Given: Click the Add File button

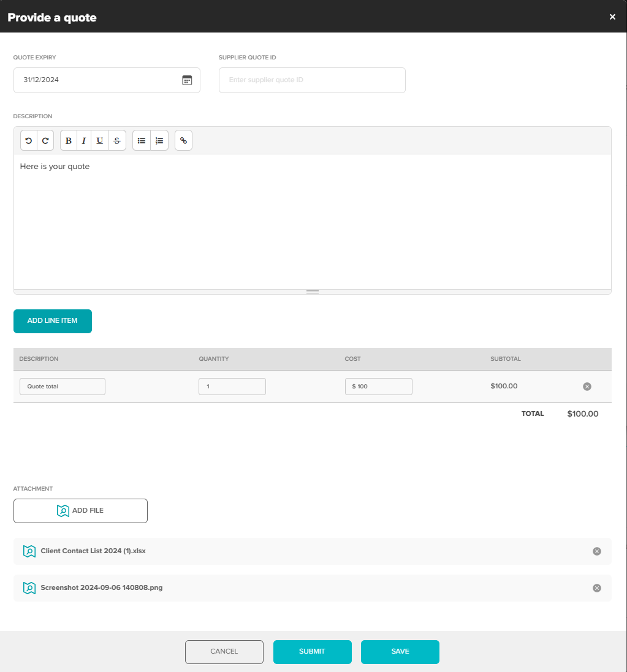Looking at the screenshot, I should (x=81, y=511).
